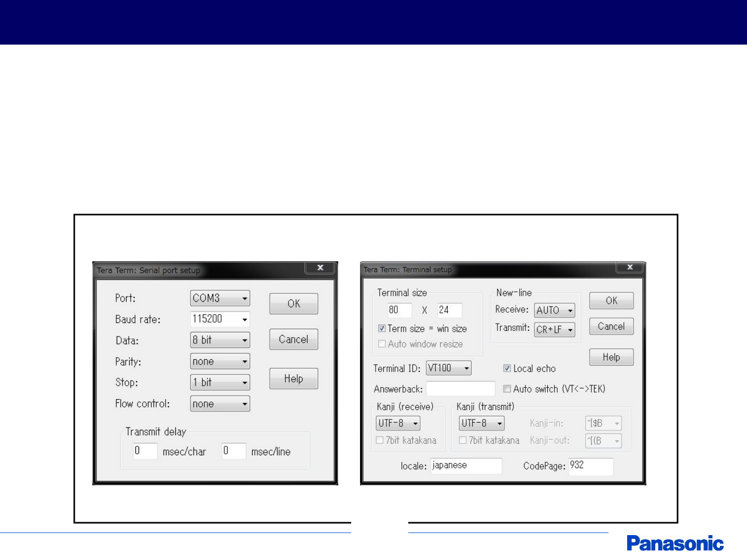Screen dimensions: 747x560
Task: Open Kanji (transmit) dropdown set to UTF-8
Action: coord(481,423)
